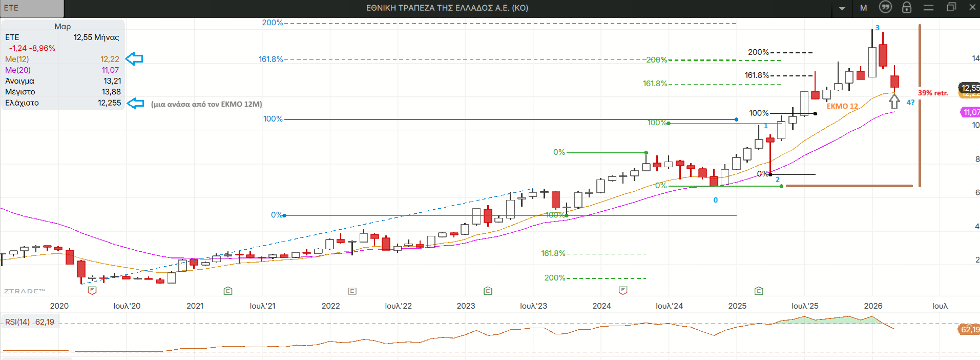Click the quotation-mark comments icon in title bar

[885, 7]
